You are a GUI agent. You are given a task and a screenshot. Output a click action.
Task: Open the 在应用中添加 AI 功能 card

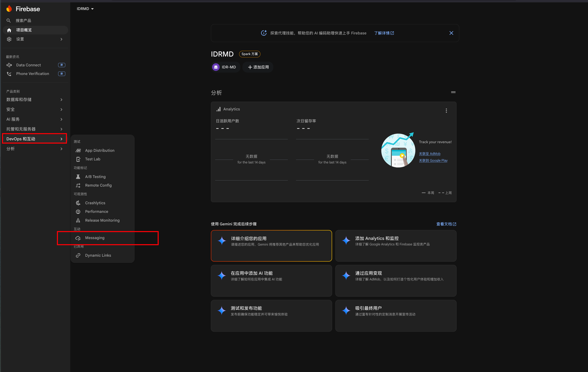[271, 281]
